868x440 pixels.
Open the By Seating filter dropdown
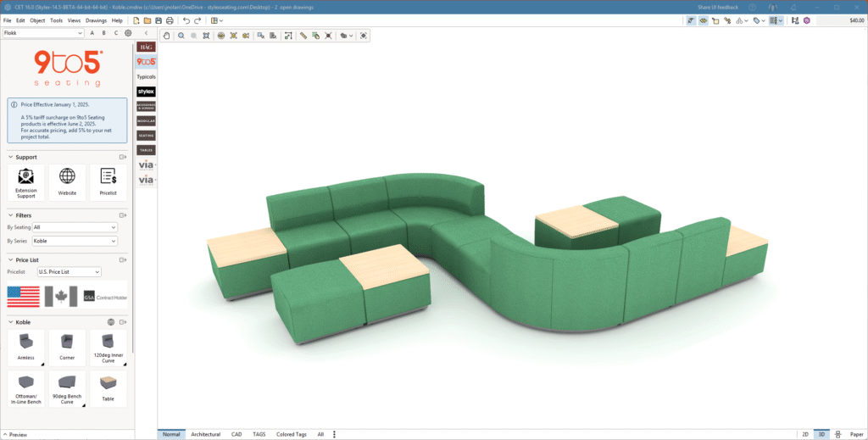coord(75,227)
